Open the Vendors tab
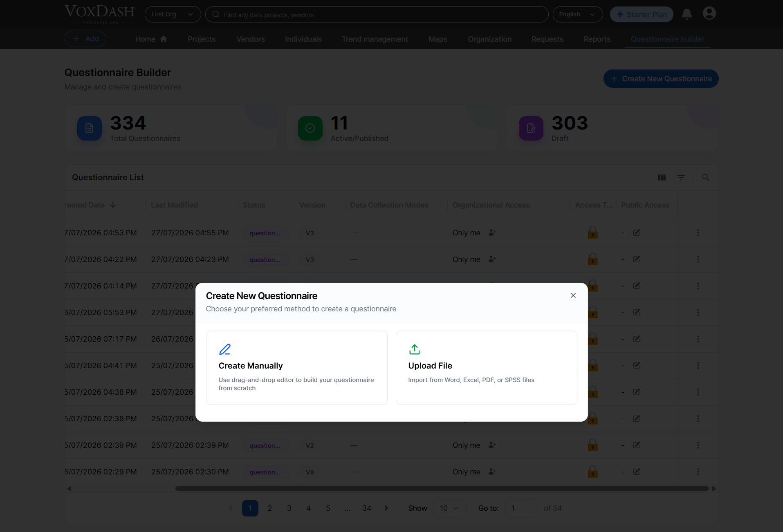 (x=250, y=39)
